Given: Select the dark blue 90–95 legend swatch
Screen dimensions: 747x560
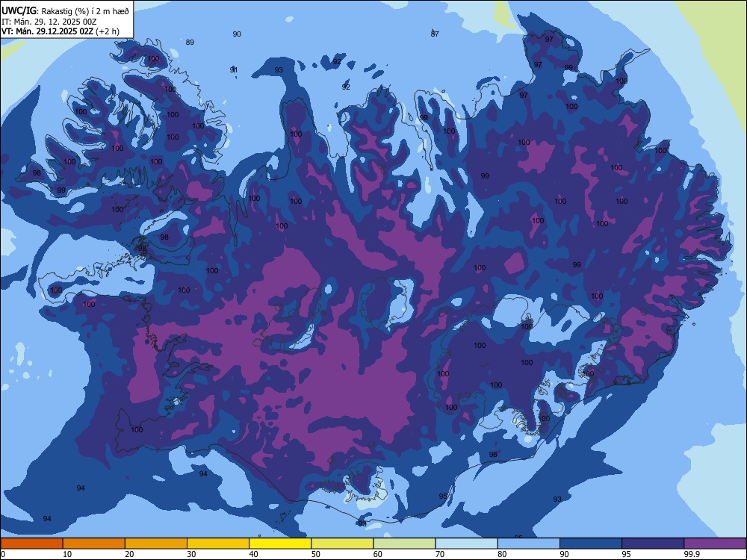Looking at the screenshot, I should point(591,544).
